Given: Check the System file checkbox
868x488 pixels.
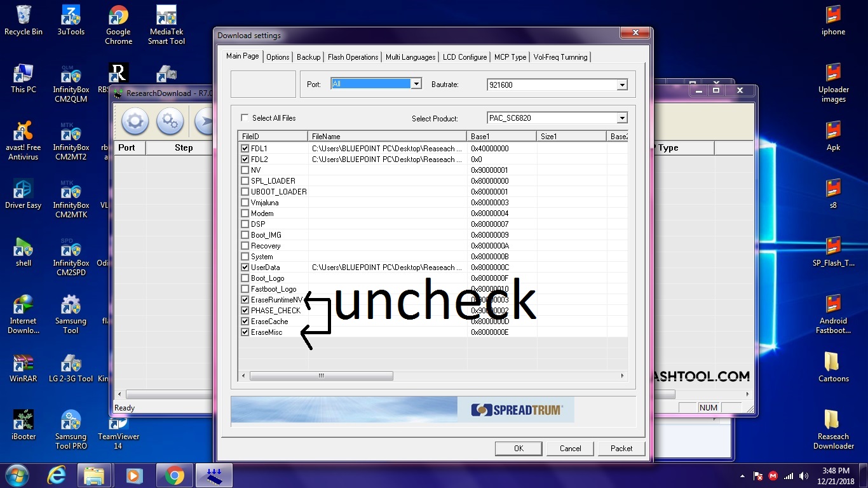Looking at the screenshot, I should [x=245, y=256].
